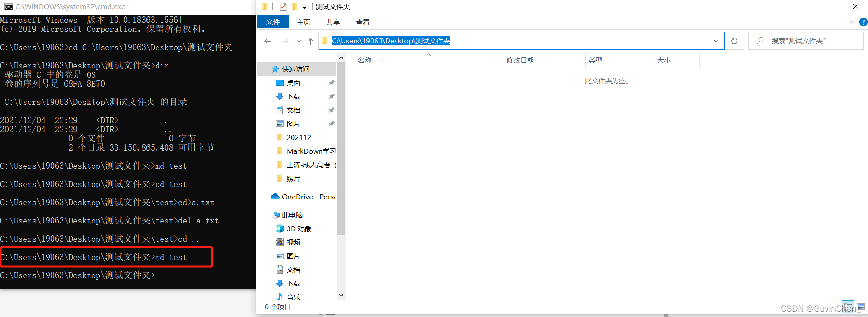Click the OneDrive cloud icon
Viewport: 868px width, 317px height.
[x=275, y=197]
